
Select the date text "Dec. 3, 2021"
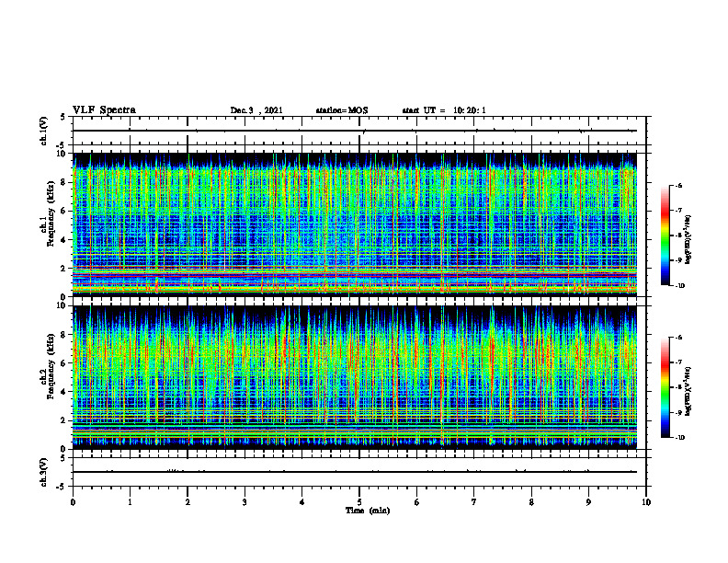[x=256, y=110]
